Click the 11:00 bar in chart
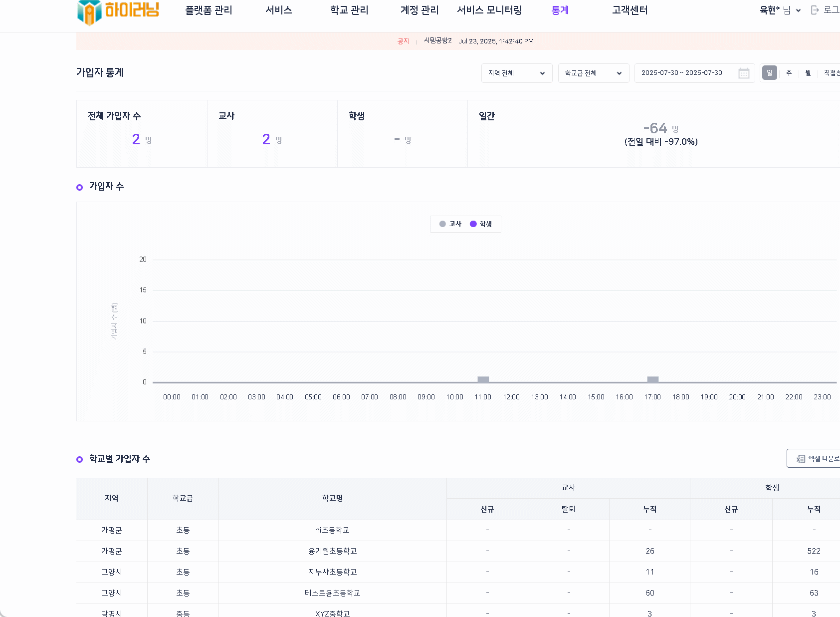This screenshot has width=840, height=617. point(483,379)
